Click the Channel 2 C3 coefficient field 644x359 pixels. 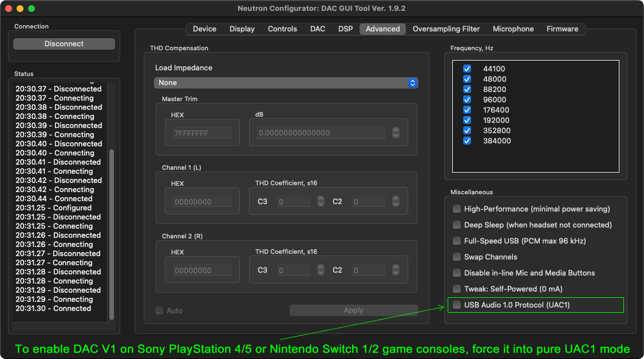293,270
